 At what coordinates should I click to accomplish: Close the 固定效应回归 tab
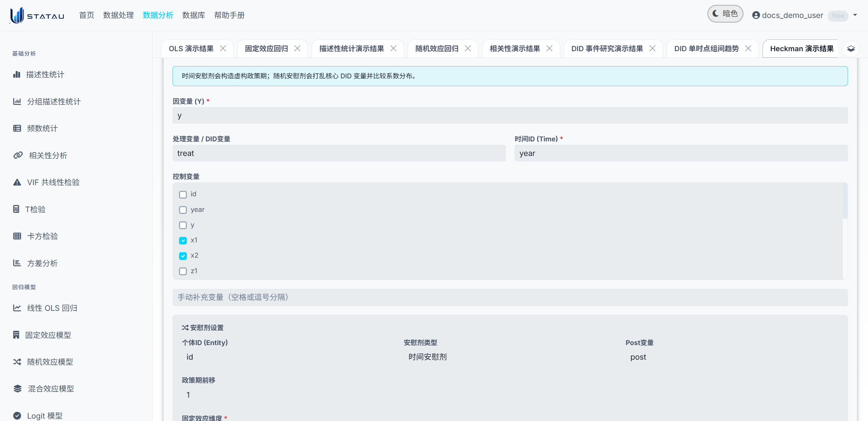[297, 48]
